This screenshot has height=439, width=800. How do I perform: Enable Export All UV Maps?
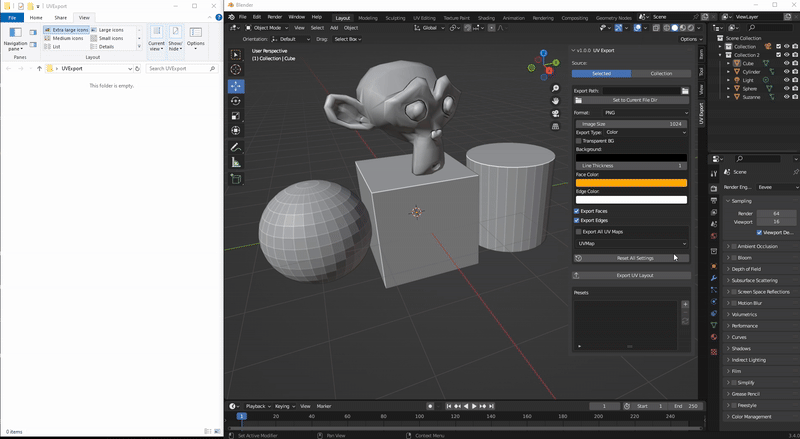[579, 232]
